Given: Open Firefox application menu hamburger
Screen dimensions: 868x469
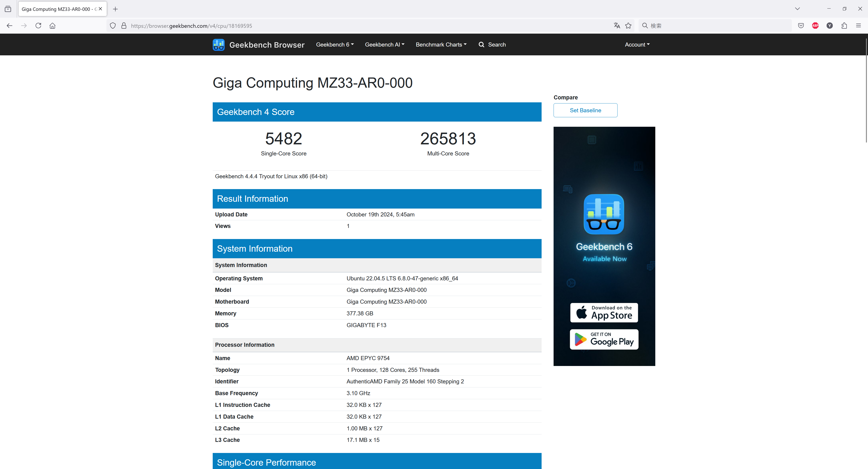Looking at the screenshot, I should [858, 26].
